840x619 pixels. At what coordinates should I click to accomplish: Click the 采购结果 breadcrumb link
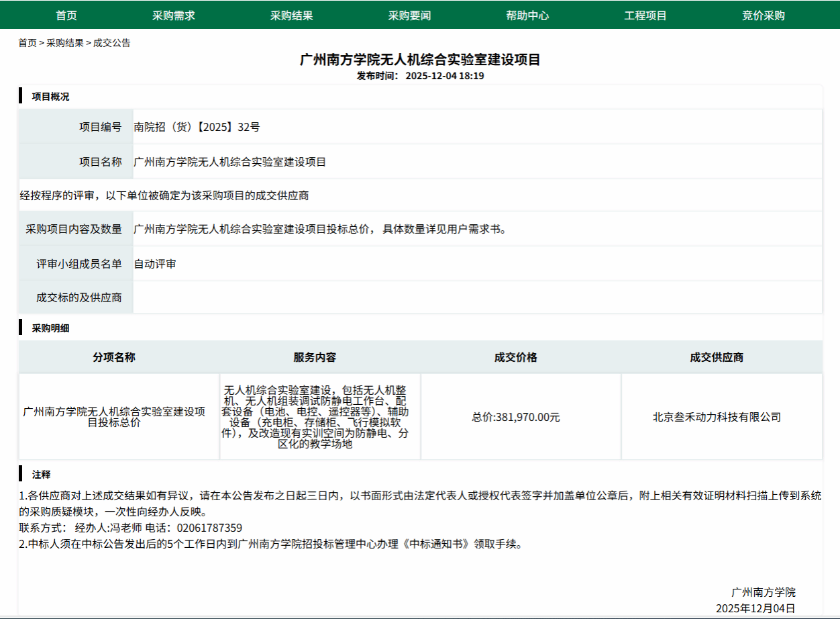[x=65, y=43]
